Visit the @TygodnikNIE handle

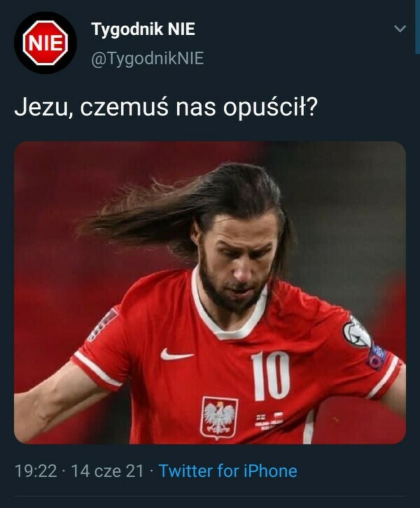148,59
